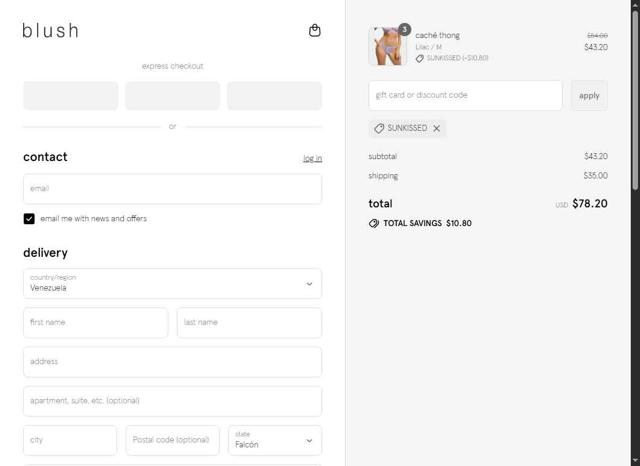
Task: Open the shopping bag cart icon
Action: coord(315,30)
